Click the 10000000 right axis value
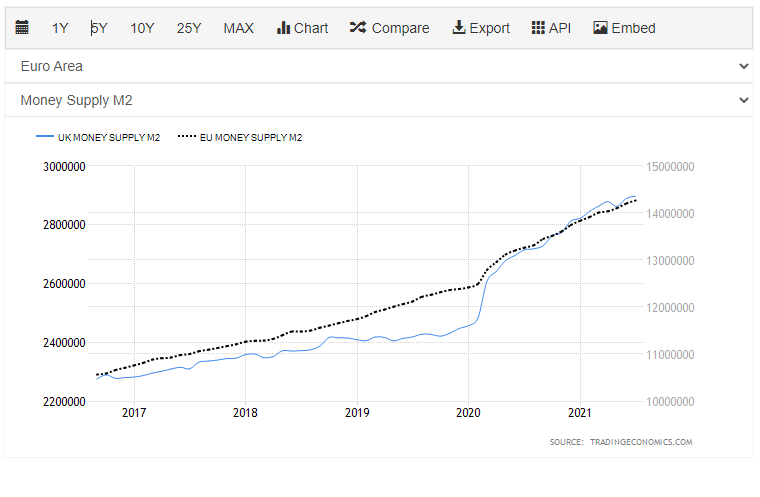The image size is (760, 497). tap(670, 401)
